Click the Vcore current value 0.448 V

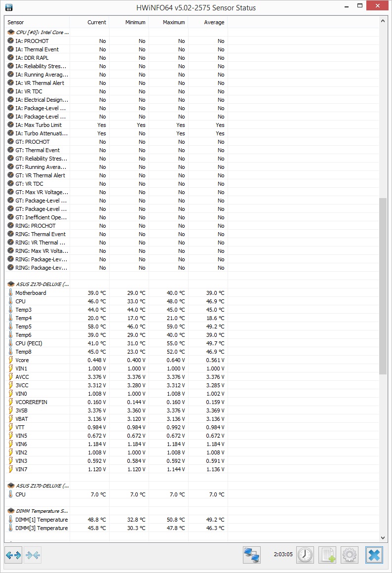tap(97, 360)
